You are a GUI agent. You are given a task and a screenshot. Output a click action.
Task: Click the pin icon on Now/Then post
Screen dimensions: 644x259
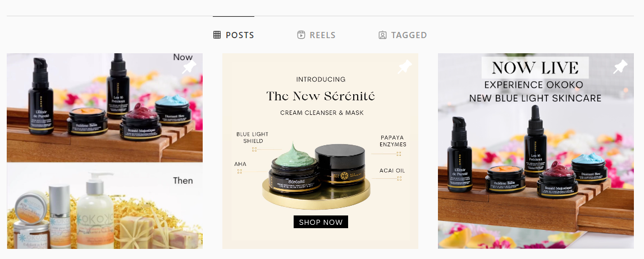coord(189,67)
